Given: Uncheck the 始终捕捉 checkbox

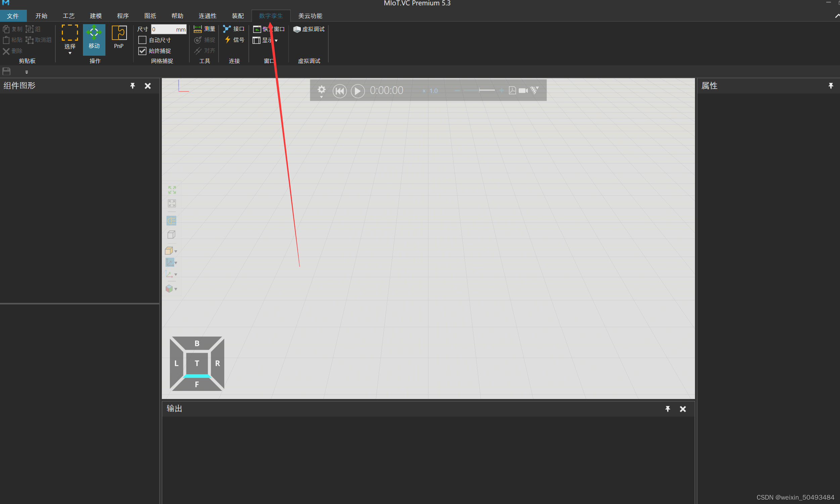Looking at the screenshot, I should (142, 51).
